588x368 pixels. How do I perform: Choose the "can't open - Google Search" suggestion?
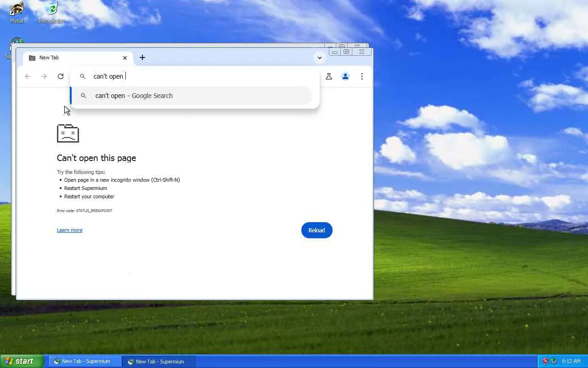click(x=192, y=96)
